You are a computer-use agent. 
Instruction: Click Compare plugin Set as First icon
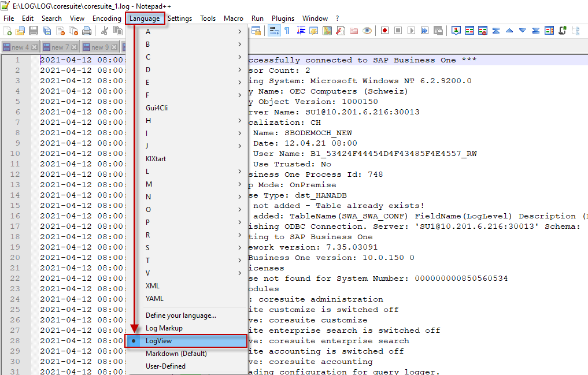click(x=456, y=31)
